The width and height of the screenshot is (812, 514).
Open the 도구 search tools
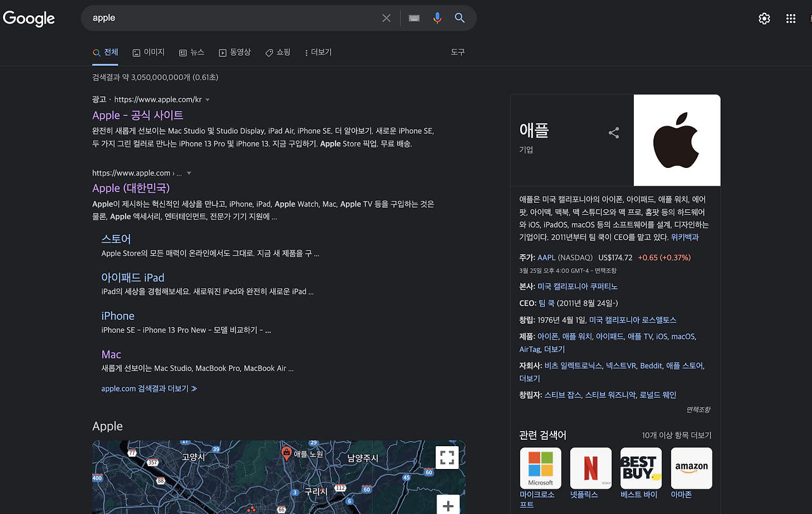[458, 52]
